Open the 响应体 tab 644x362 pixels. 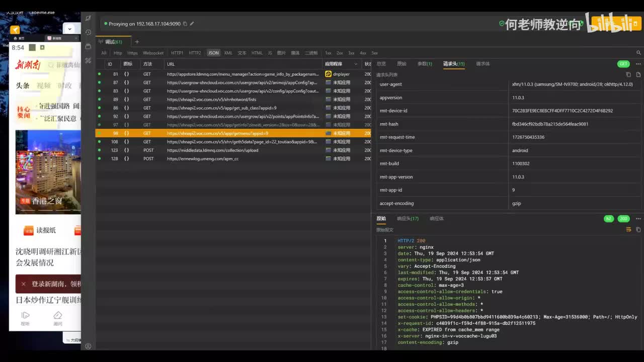point(437,219)
